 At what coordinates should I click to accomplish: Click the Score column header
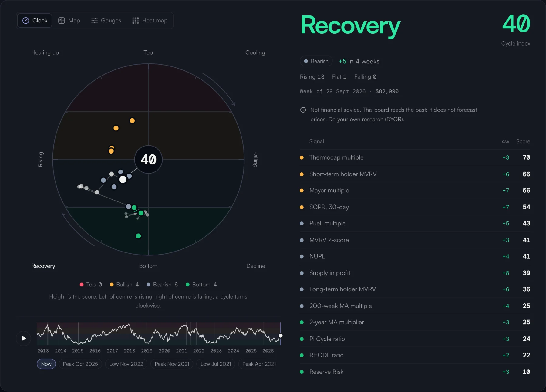(x=523, y=141)
